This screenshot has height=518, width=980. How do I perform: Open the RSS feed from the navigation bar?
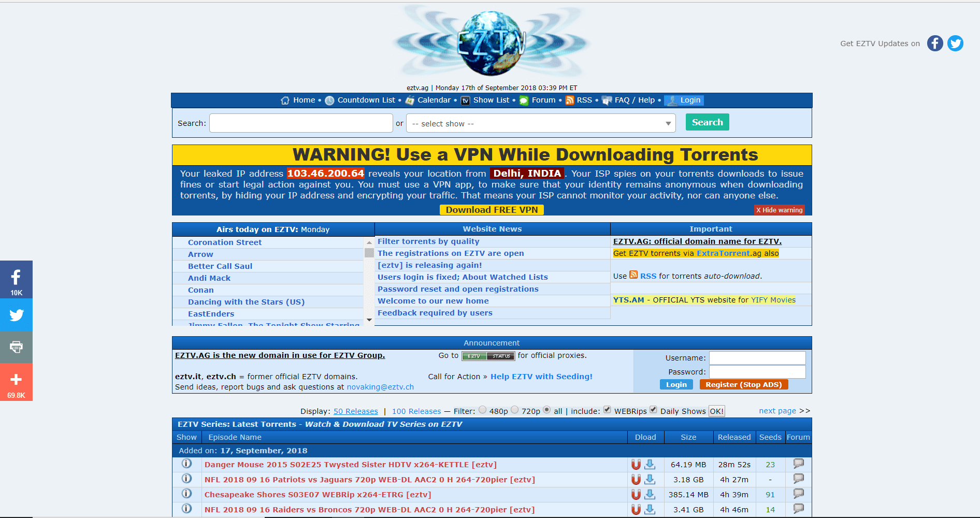584,100
